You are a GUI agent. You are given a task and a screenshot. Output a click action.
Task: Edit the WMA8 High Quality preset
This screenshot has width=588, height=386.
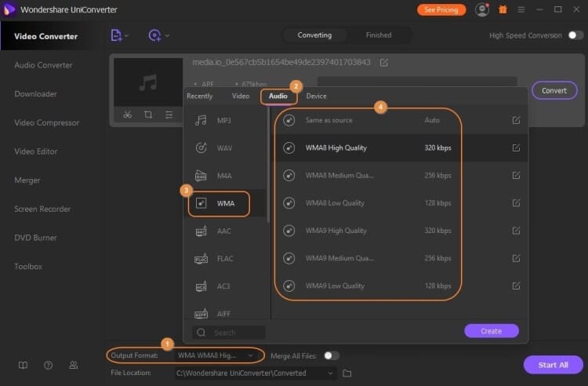click(516, 147)
